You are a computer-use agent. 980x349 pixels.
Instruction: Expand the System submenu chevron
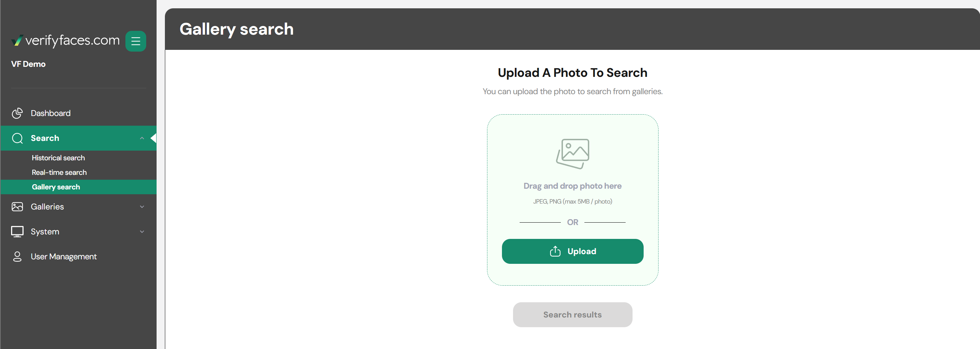(142, 232)
